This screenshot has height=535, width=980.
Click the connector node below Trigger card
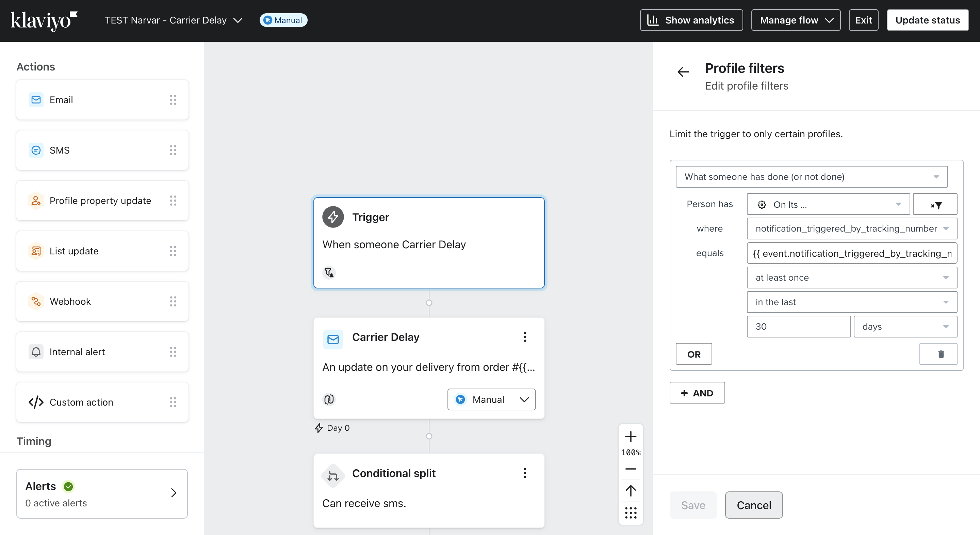tap(429, 303)
